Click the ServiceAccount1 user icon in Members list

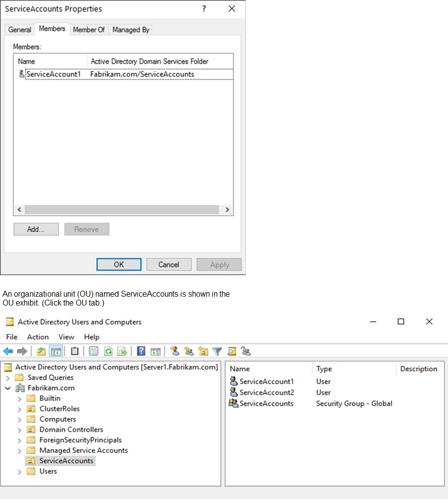click(x=22, y=74)
